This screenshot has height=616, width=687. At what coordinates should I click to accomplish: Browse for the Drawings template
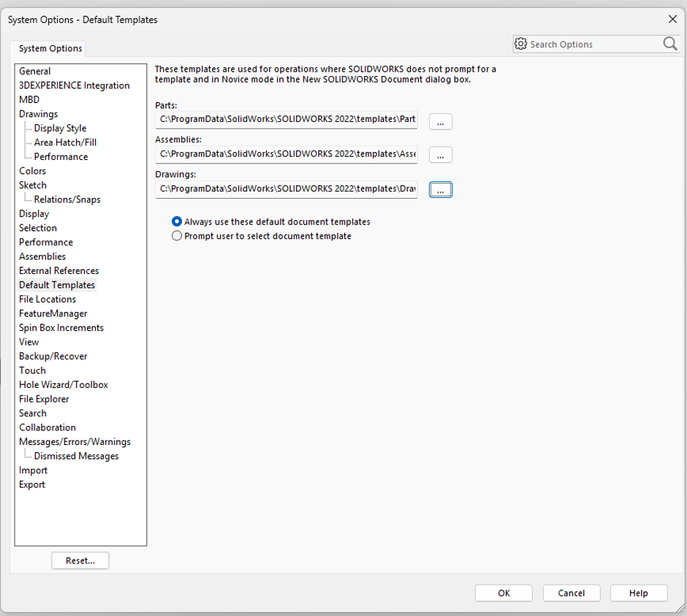pyautogui.click(x=440, y=190)
